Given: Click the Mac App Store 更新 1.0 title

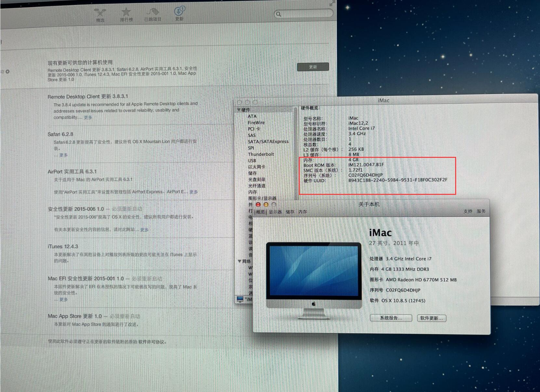Looking at the screenshot, I should coord(75,316).
